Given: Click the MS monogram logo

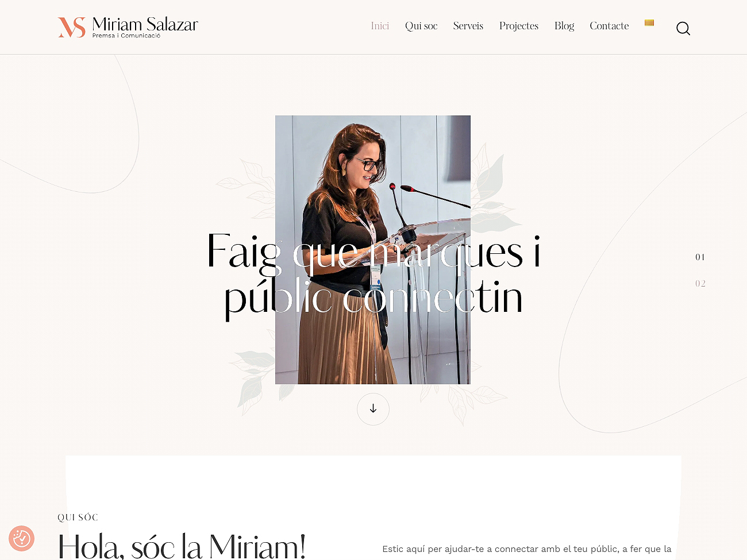Looking at the screenshot, I should click(x=72, y=27).
